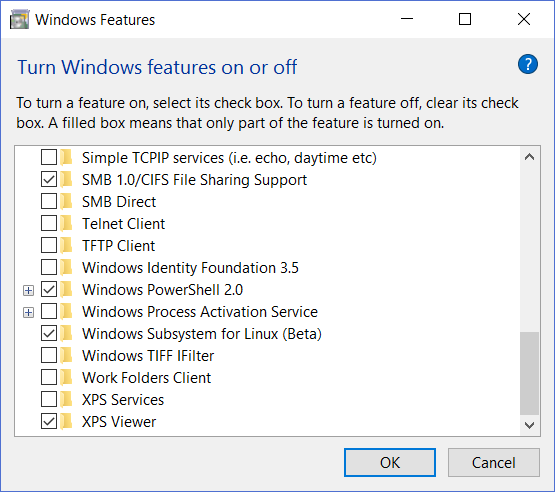The width and height of the screenshot is (555, 492).
Task: Select Simple TCPIP services list entry
Action: 229,158
